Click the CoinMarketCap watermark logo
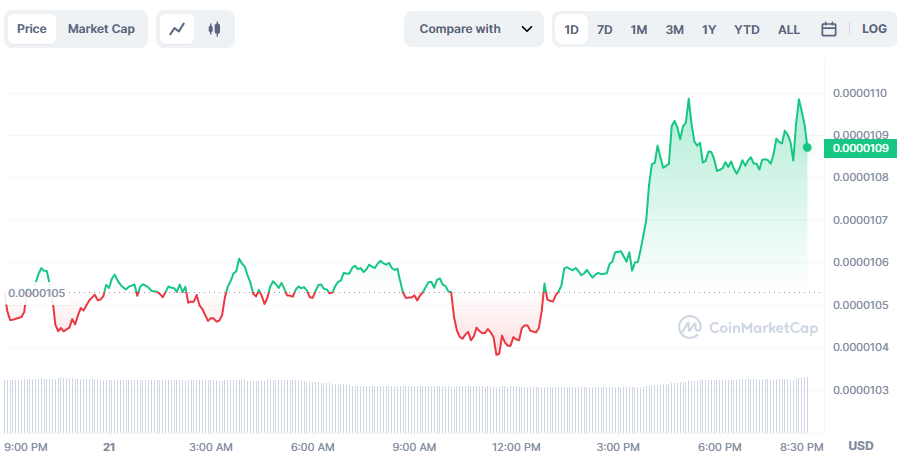This screenshot has height=456, width=897. pos(747,327)
